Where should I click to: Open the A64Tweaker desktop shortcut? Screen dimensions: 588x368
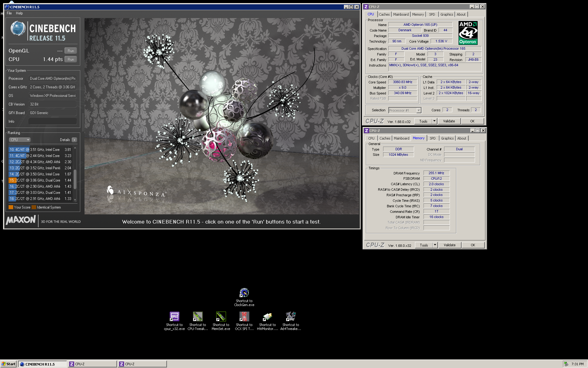tap(291, 321)
